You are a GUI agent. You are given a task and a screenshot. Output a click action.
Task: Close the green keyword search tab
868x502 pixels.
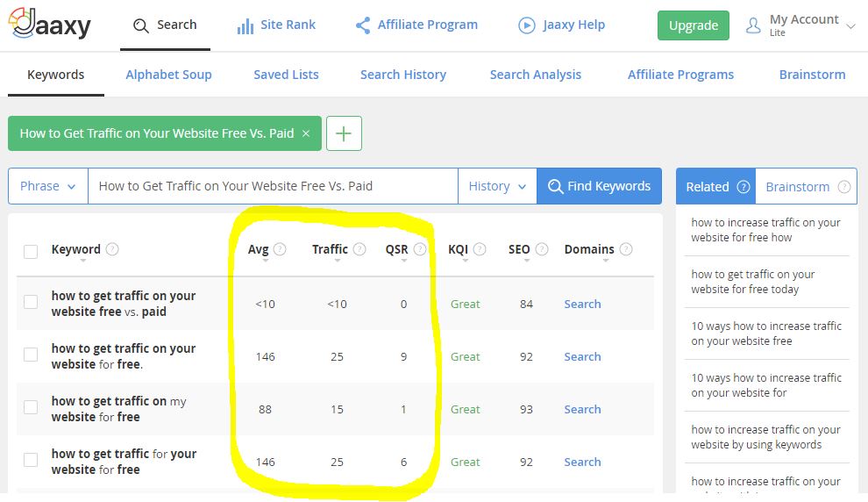coord(306,133)
